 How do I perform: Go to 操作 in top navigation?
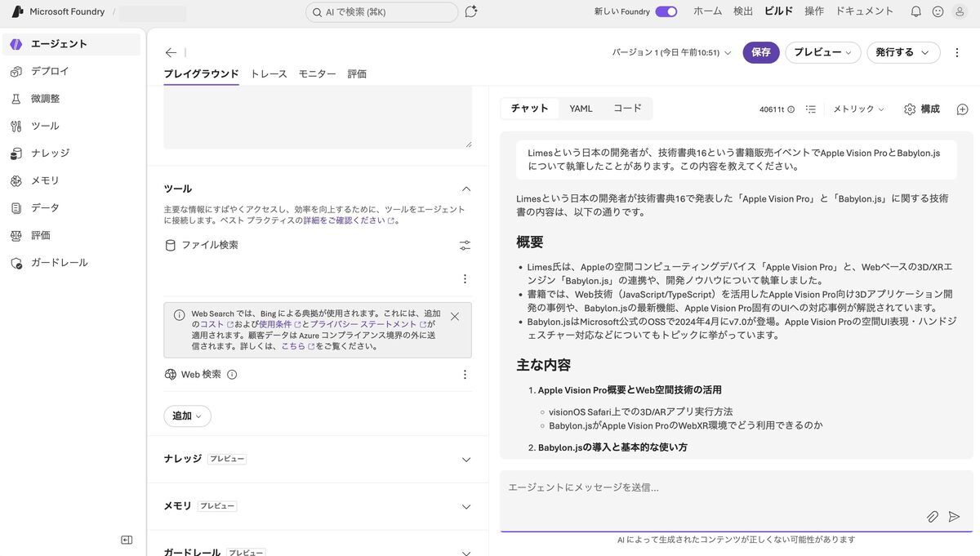814,11
